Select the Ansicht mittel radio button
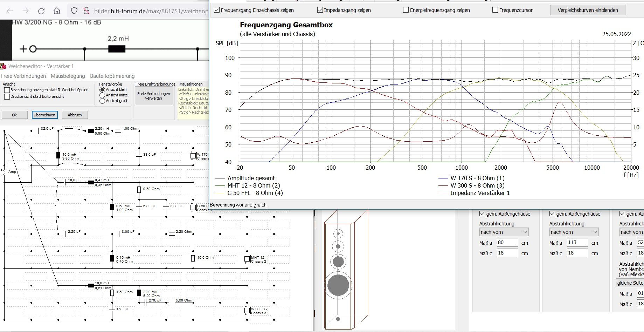Image resolution: width=644 pixels, height=332 pixels. point(102,95)
